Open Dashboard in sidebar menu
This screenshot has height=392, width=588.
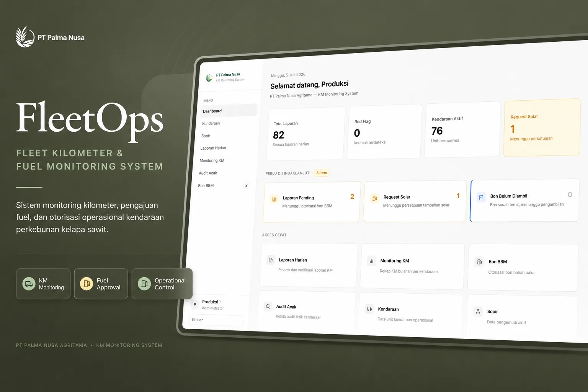click(x=229, y=111)
